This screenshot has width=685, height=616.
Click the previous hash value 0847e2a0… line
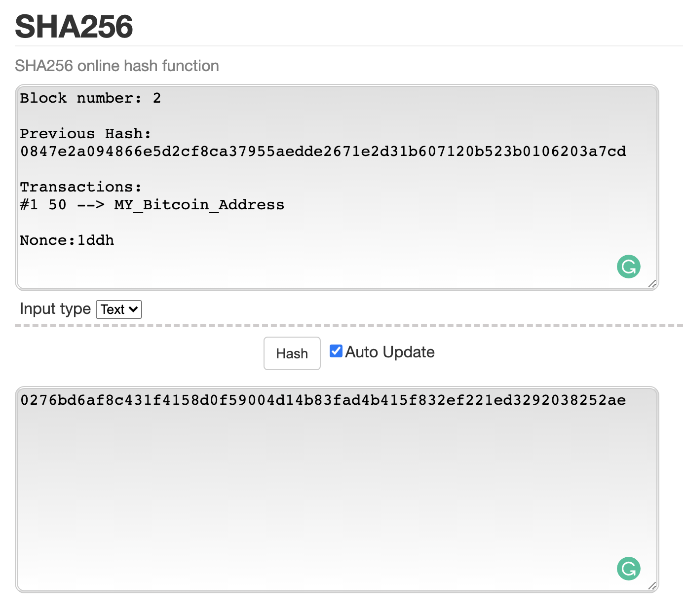point(323,152)
